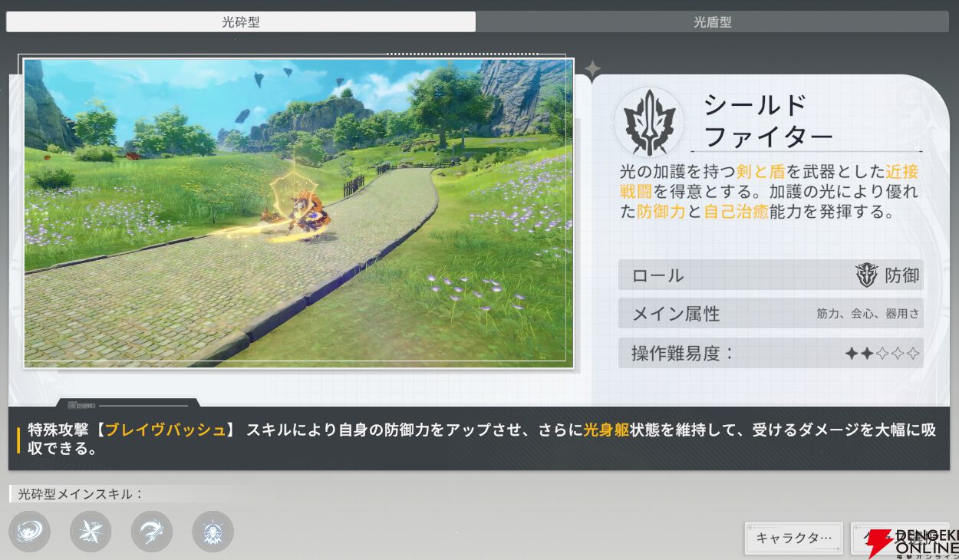The width and height of the screenshot is (959, 560).
Task: Click the メイン属性 attributes row
Action: pyautogui.click(x=770, y=314)
